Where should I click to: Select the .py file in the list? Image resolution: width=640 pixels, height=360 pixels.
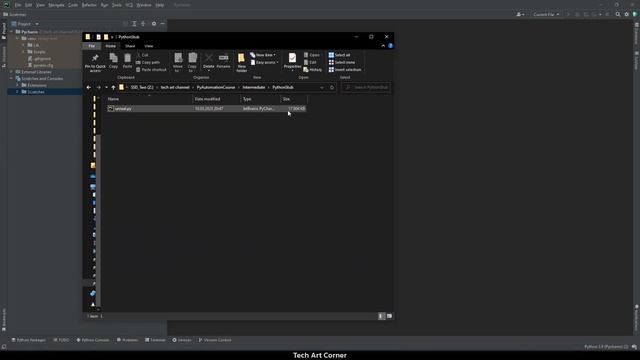coord(206,109)
